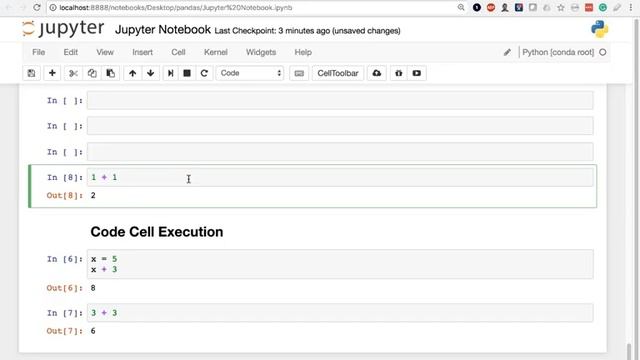Click the Jupyter logo
The width and height of the screenshot is (640, 360).
(x=63, y=29)
